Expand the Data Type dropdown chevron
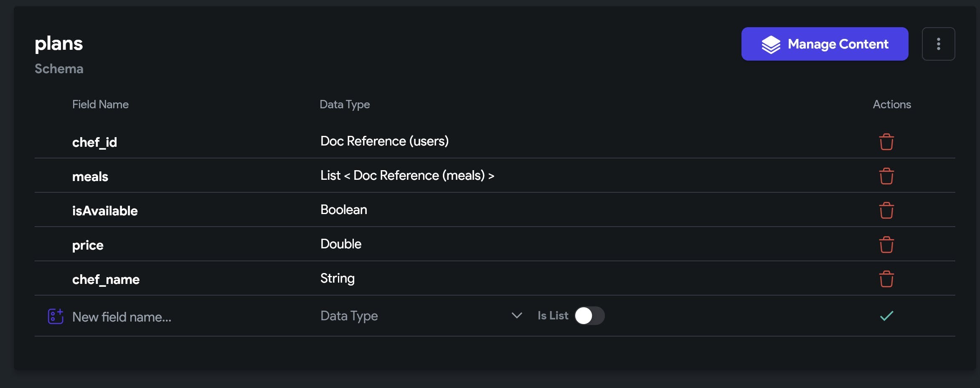This screenshot has width=980, height=388. (x=517, y=316)
